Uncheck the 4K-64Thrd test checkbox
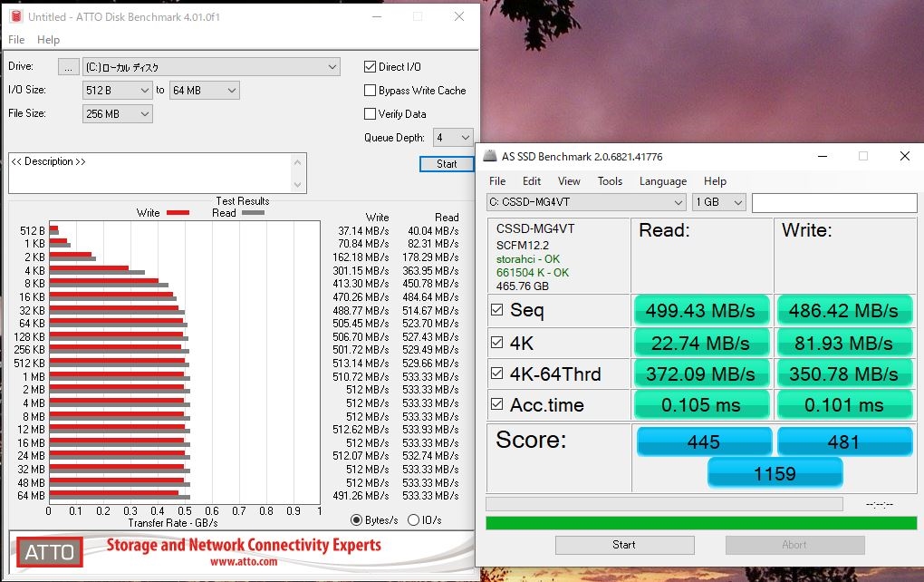 [496, 373]
